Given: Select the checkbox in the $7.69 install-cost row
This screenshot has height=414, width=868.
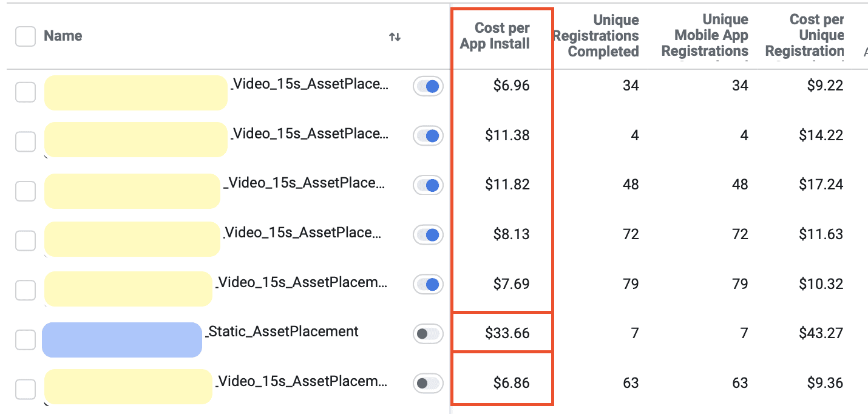Looking at the screenshot, I should [x=25, y=290].
